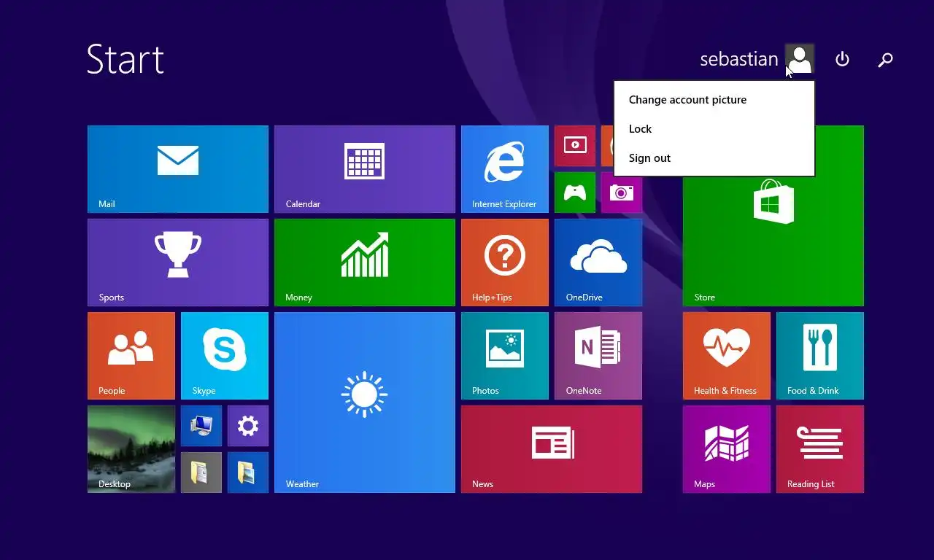Open the red Video tile
Screen dimensions: 934x560
(x=575, y=146)
